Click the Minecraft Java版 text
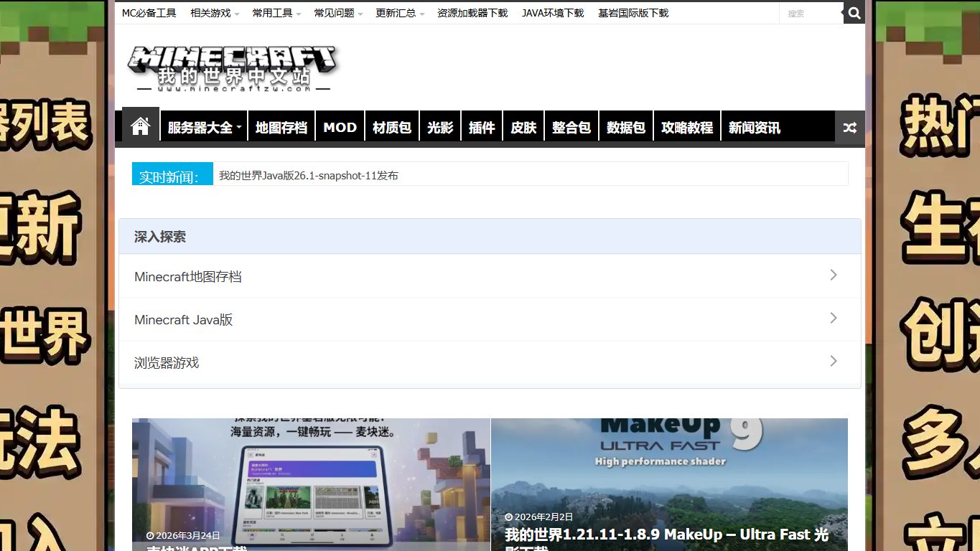This screenshot has height=551, width=980. (x=184, y=319)
